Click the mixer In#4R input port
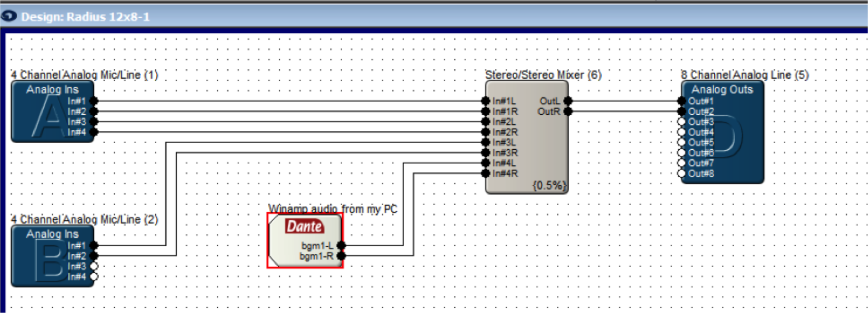This screenshot has height=313, width=868. click(486, 174)
